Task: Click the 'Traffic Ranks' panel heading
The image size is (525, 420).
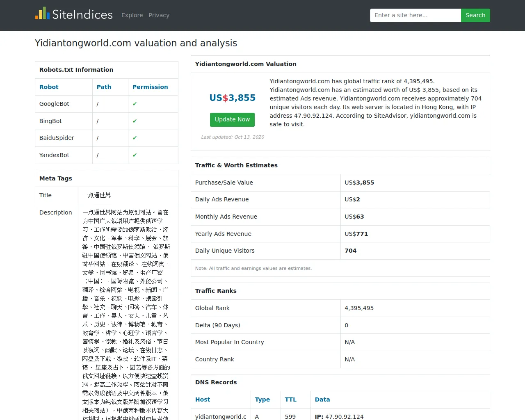Action: tap(216, 291)
